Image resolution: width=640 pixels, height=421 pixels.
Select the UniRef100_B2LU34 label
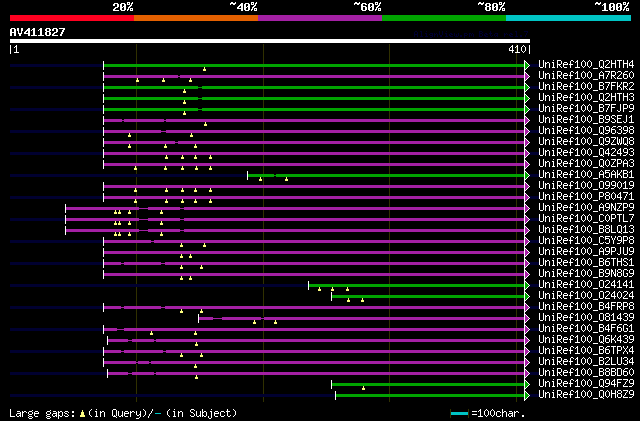click(586, 362)
